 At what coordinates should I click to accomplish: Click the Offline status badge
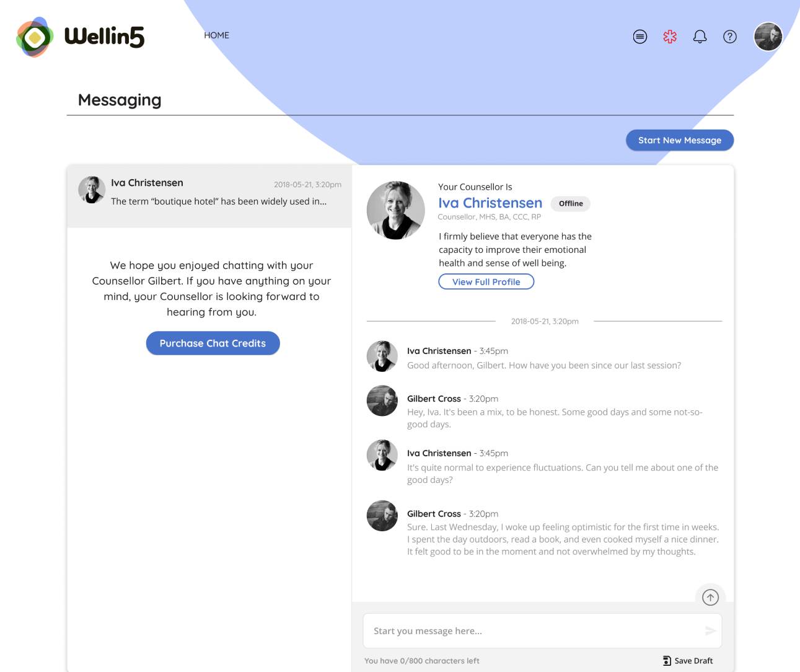(571, 203)
